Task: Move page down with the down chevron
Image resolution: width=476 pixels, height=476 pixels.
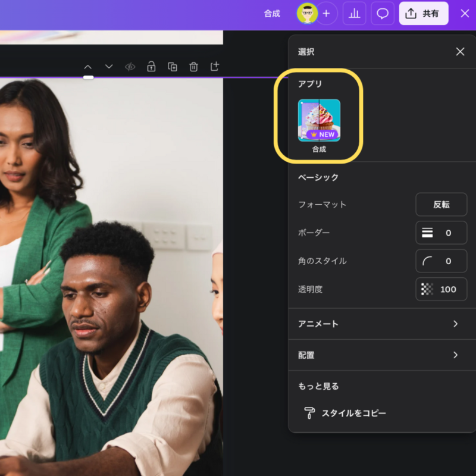Action: coord(109,67)
